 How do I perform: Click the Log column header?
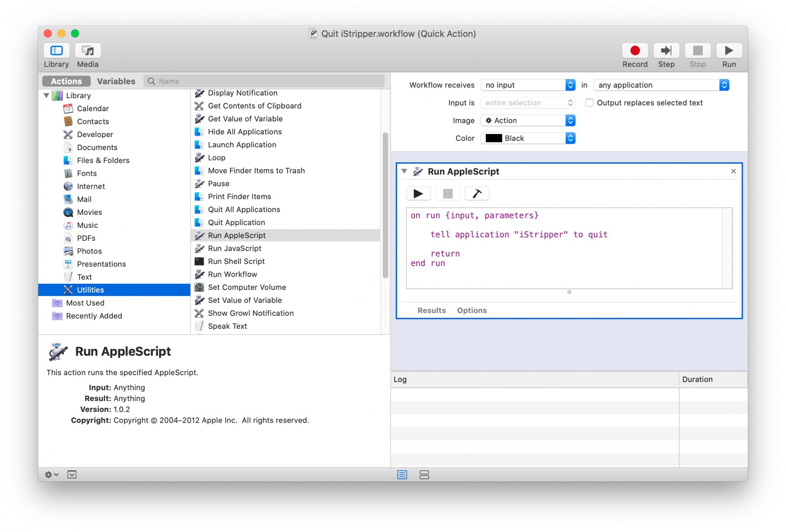coord(535,379)
